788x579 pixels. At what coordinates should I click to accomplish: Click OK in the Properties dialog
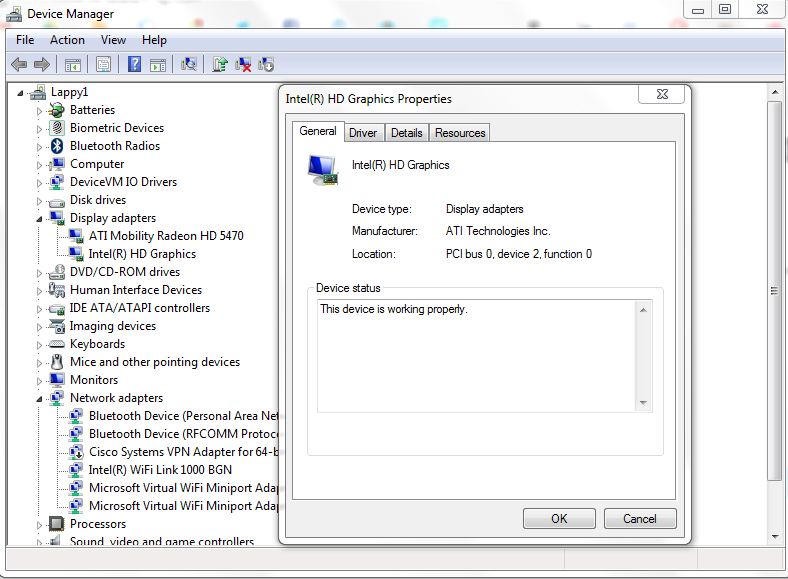pos(559,518)
